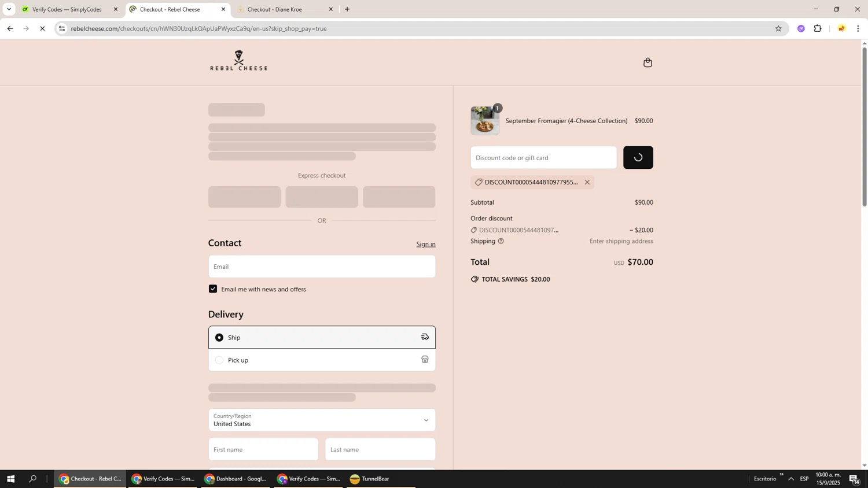Select the Pick up delivery option
This screenshot has height=488, width=868.
(322, 360)
